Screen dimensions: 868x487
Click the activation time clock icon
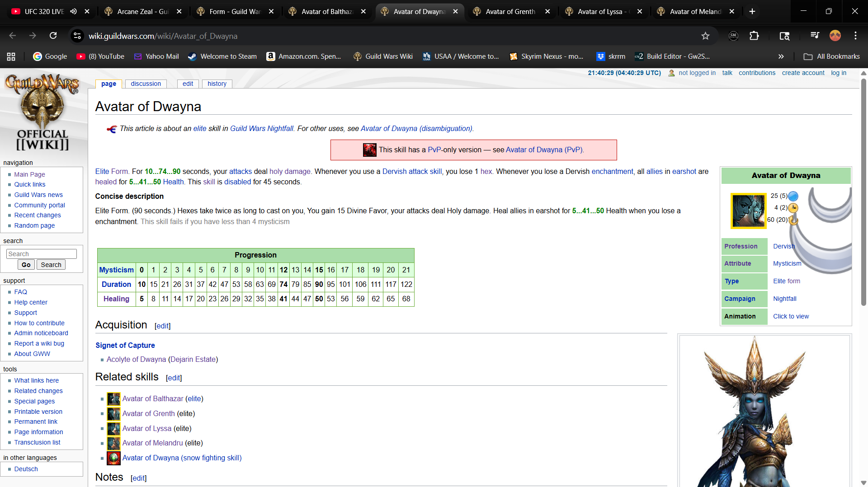point(793,208)
